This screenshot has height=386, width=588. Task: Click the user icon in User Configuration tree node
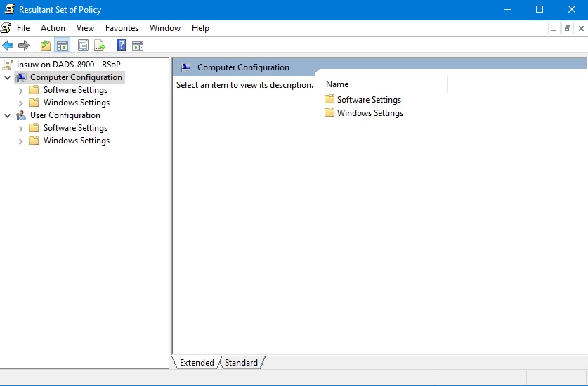pos(21,115)
